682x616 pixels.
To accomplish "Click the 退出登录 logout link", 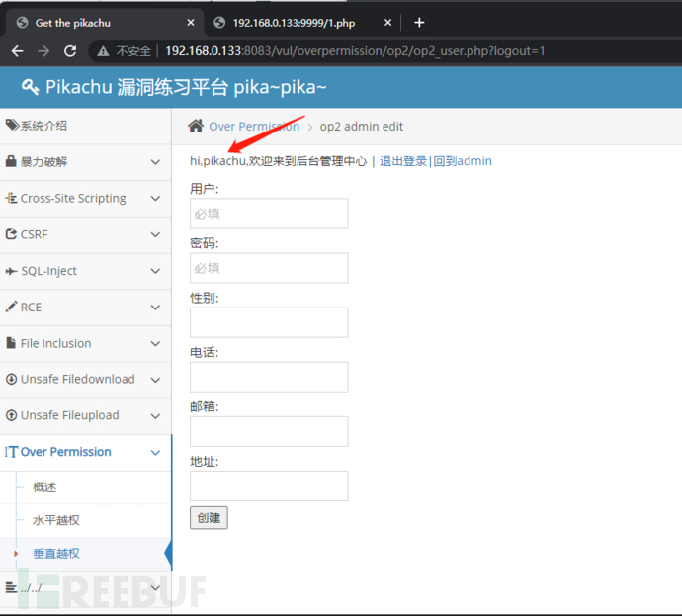I will tap(403, 161).
